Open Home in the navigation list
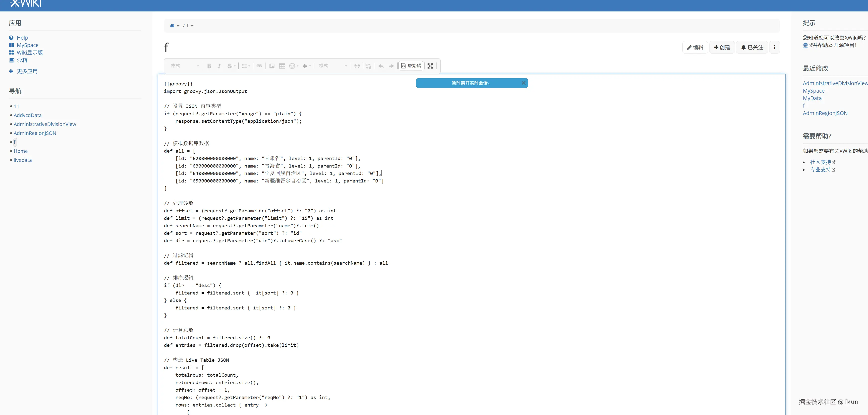Image resolution: width=868 pixels, height=415 pixels. click(x=21, y=151)
